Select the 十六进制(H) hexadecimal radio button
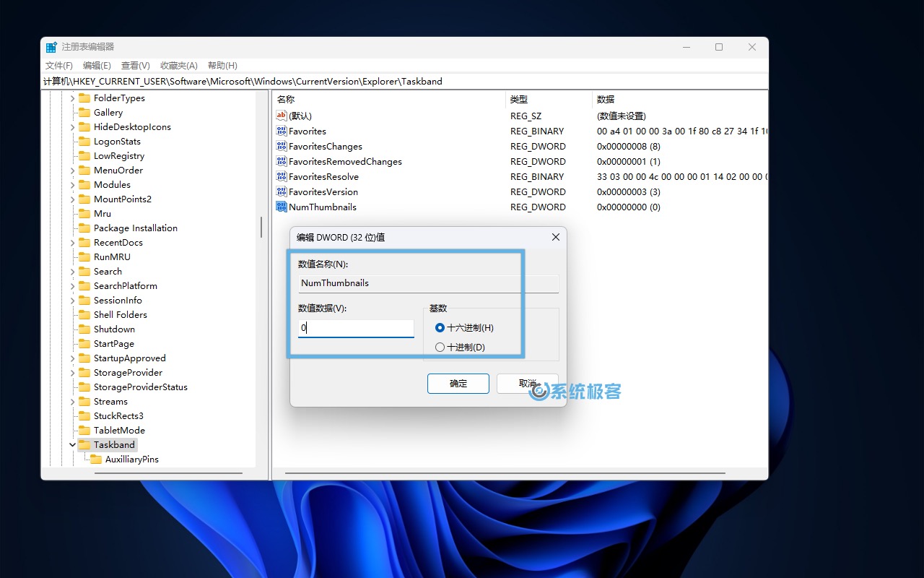Image resolution: width=924 pixels, height=578 pixels. [440, 328]
